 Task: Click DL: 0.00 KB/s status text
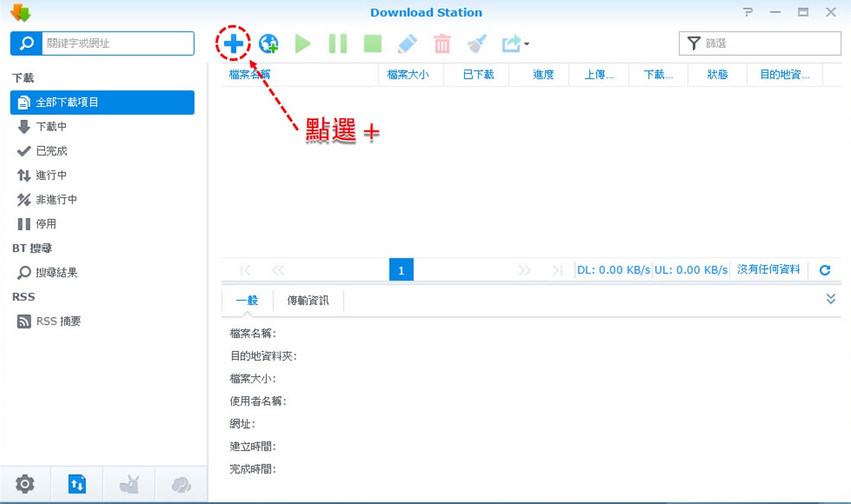614,270
